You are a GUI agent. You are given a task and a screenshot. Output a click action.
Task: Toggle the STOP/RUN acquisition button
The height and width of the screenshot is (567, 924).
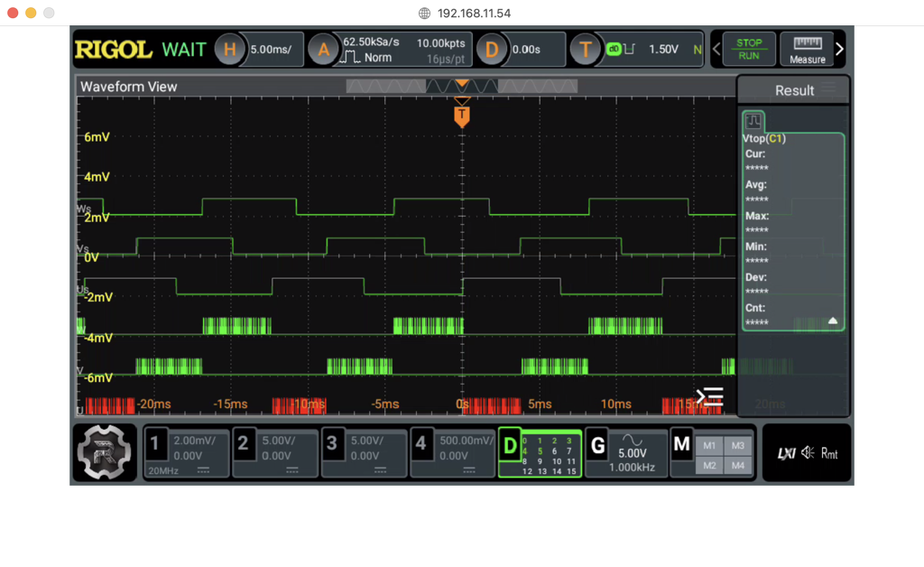click(x=748, y=49)
